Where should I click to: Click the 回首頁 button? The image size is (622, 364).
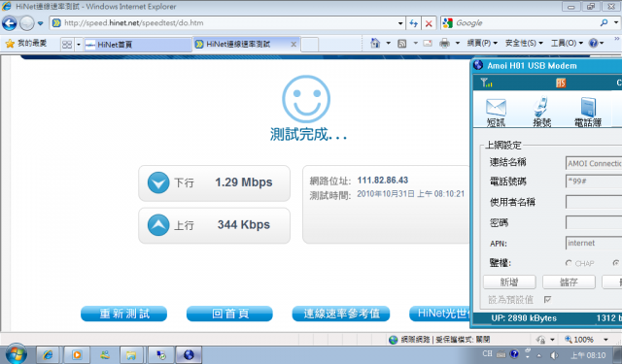pos(229,314)
